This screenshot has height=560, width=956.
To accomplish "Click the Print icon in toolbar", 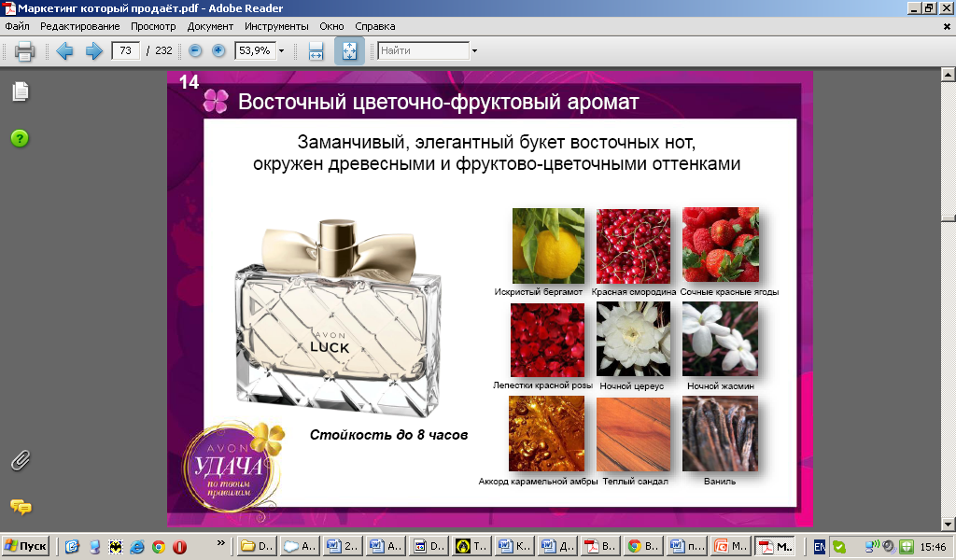I will (x=24, y=50).
